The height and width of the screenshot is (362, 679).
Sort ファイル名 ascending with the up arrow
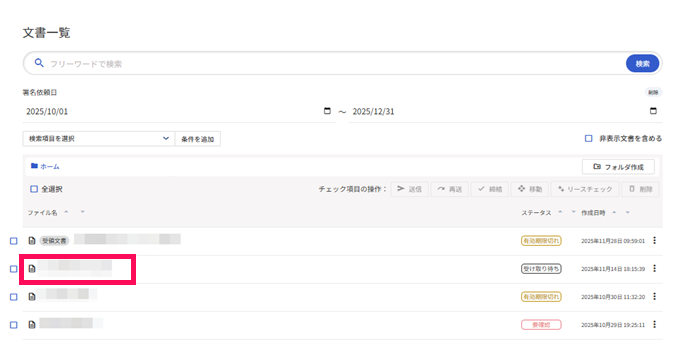click(66, 212)
